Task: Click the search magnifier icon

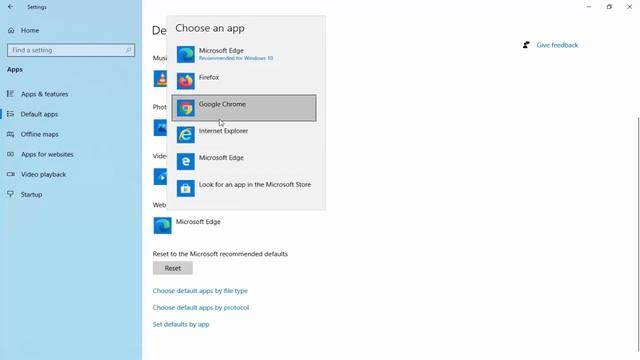Action: click(x=128, y=50)
